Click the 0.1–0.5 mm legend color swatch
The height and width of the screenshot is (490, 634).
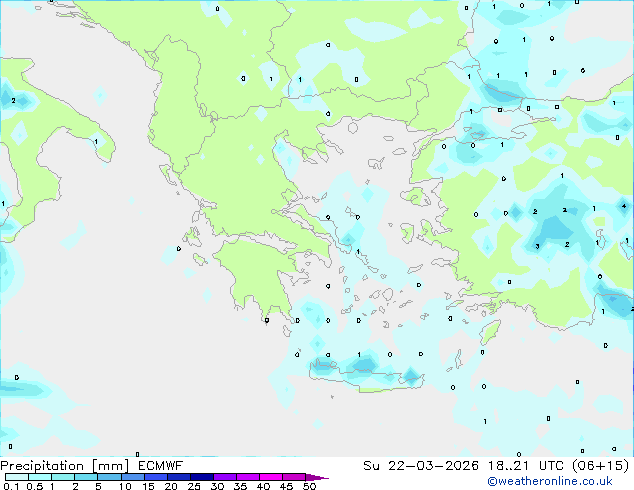(17, 477)
